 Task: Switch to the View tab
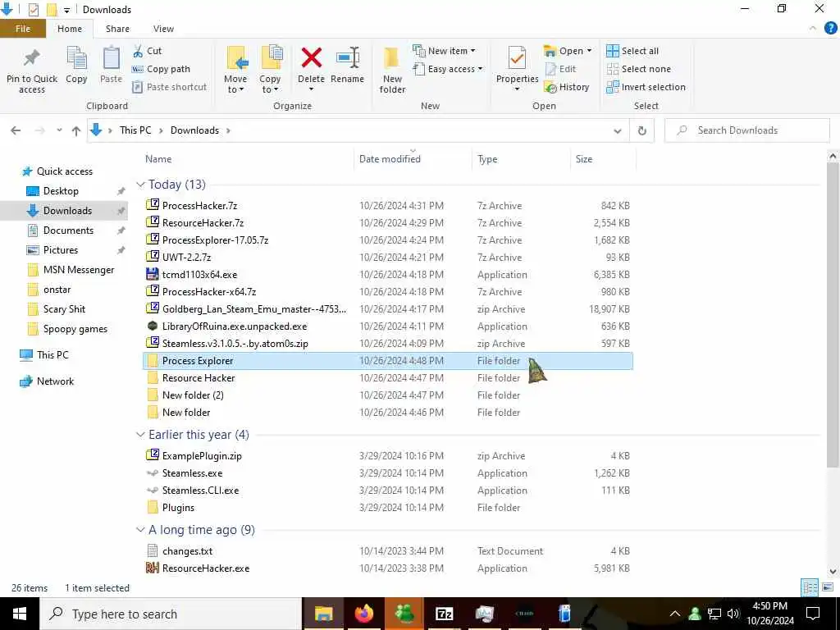point(163,29)
